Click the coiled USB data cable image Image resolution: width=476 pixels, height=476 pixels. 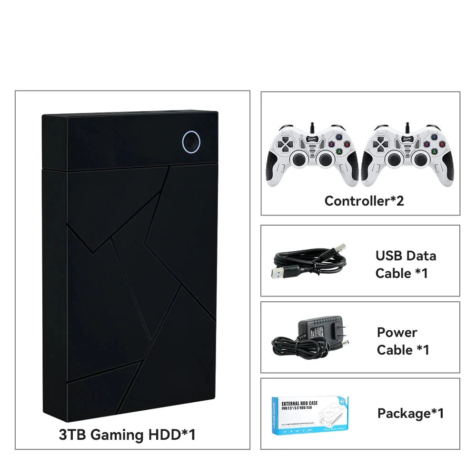(310, 260)
